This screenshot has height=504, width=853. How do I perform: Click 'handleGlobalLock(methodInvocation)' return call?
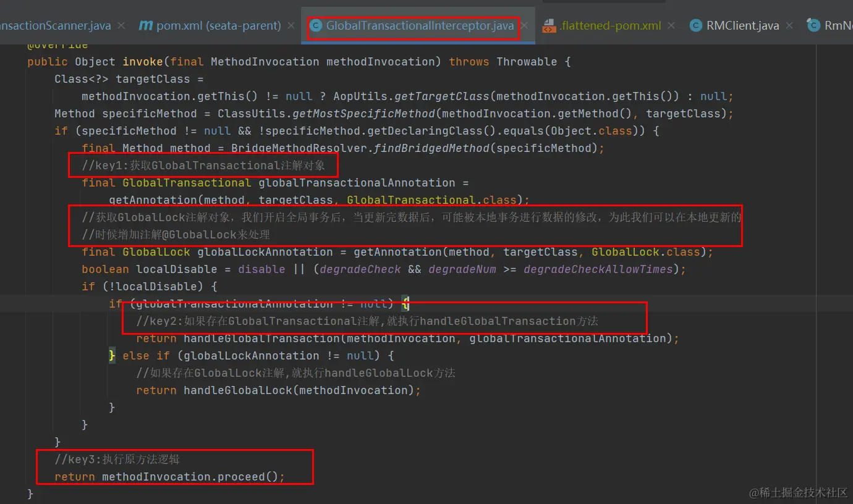[299, 390]
